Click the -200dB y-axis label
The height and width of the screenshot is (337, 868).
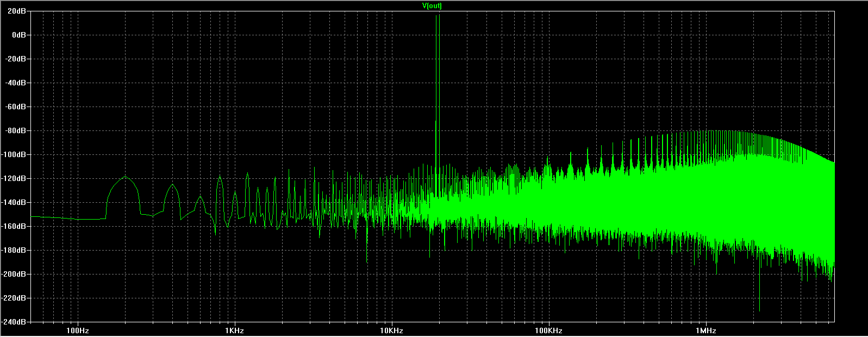click(15, 274)
